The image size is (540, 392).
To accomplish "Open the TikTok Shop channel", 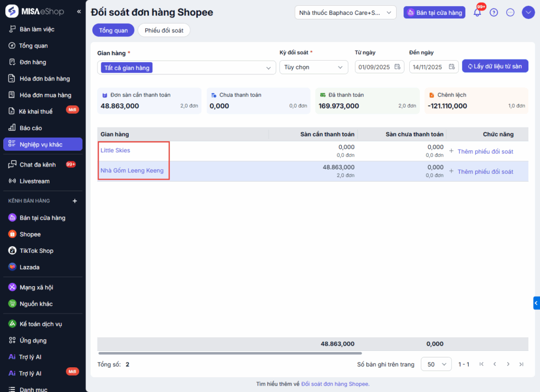I will pyautogui.click(x=43, y=251).
